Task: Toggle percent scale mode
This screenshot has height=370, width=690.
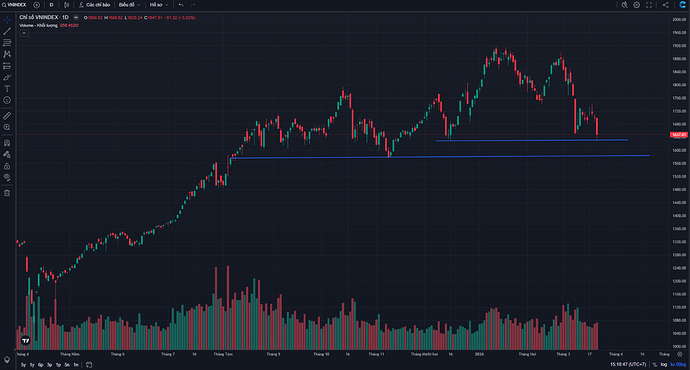Action: point(655,365)
